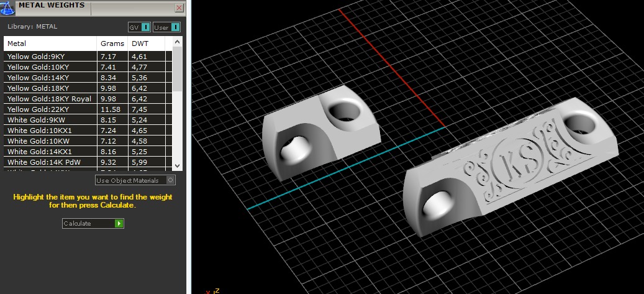The image size is (644, 294).
Task: Select the Yellow Gold:9KY row
Action: coord(88,57)
